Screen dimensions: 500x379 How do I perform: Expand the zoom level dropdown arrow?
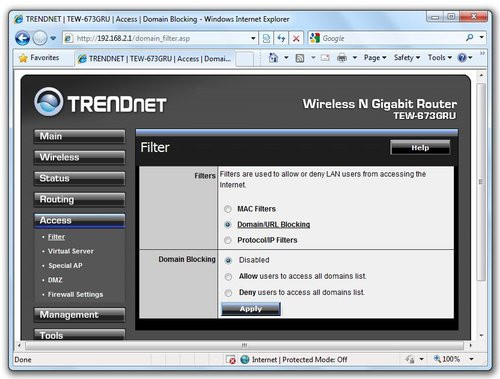(471, 359)
